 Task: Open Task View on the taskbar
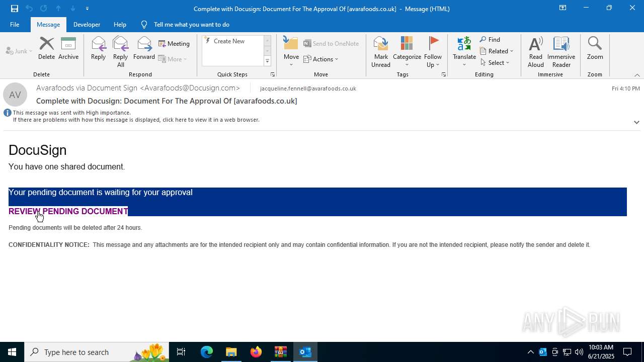(x=181, y=352)
